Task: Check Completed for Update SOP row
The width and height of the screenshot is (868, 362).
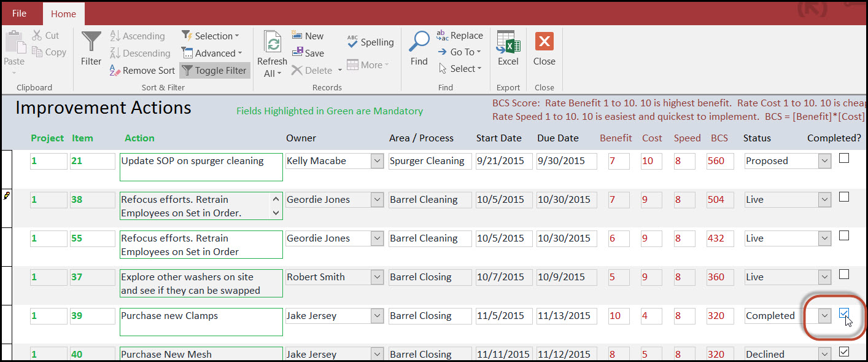Action: pyautogui.click(x=844, y=158)
